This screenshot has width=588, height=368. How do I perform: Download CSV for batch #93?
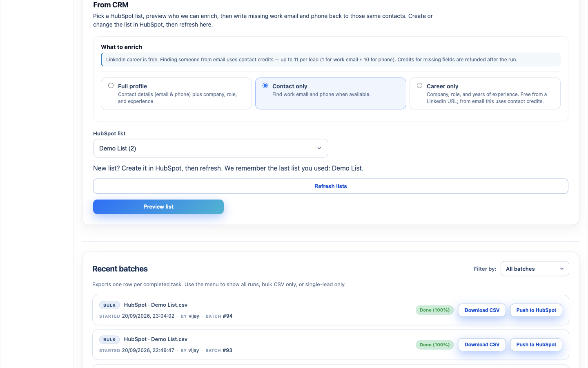click(x=482, y=345)
